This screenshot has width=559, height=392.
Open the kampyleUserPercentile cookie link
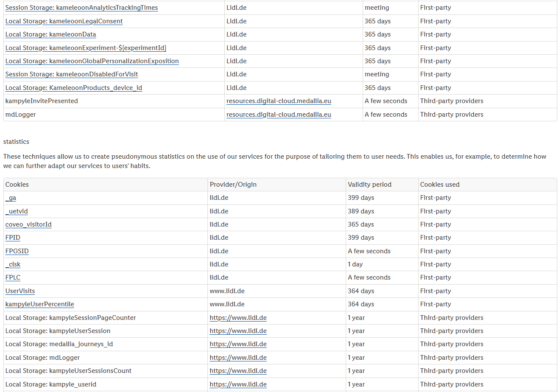pos(40,304)
